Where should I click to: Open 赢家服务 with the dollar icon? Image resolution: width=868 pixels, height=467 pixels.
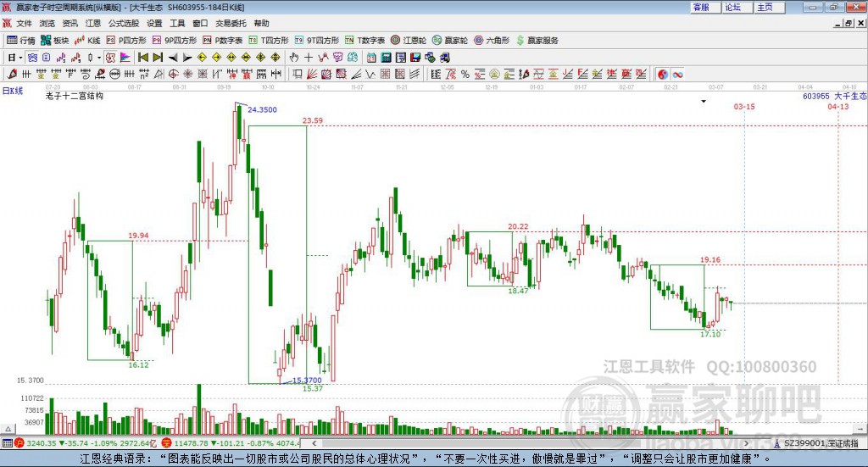point(537,41)
